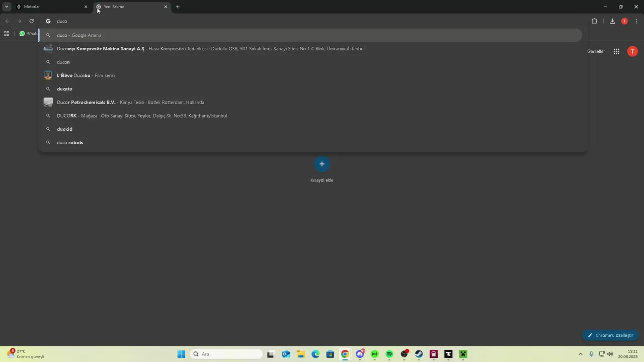The height and width of the screenshot is (362, 644).
Task: Click the L'Élève Ducobu poster thumbnail
Action: coord(48,75)
